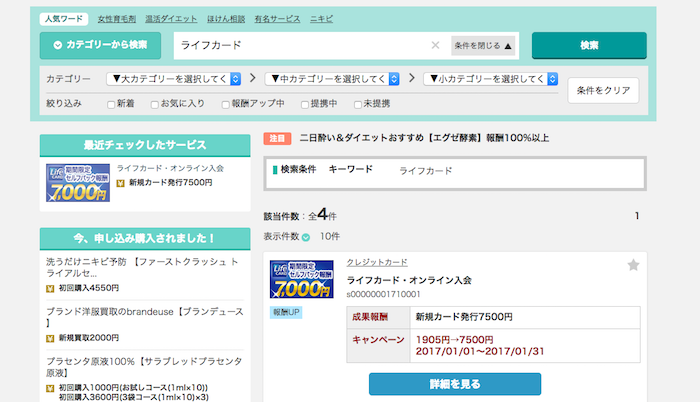Click the 人気ワード label
Viewport: 700px width, 402px height.
click(x=64, y=19)
